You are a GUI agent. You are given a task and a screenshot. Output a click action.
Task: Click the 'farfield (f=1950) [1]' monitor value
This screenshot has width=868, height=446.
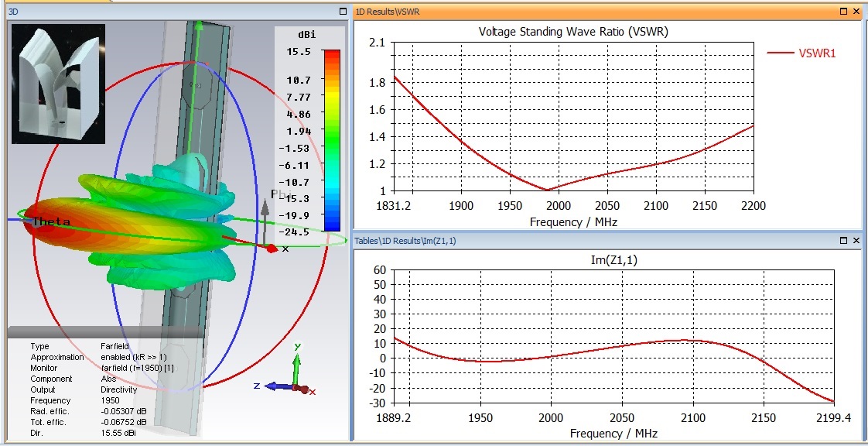point(137,368)
